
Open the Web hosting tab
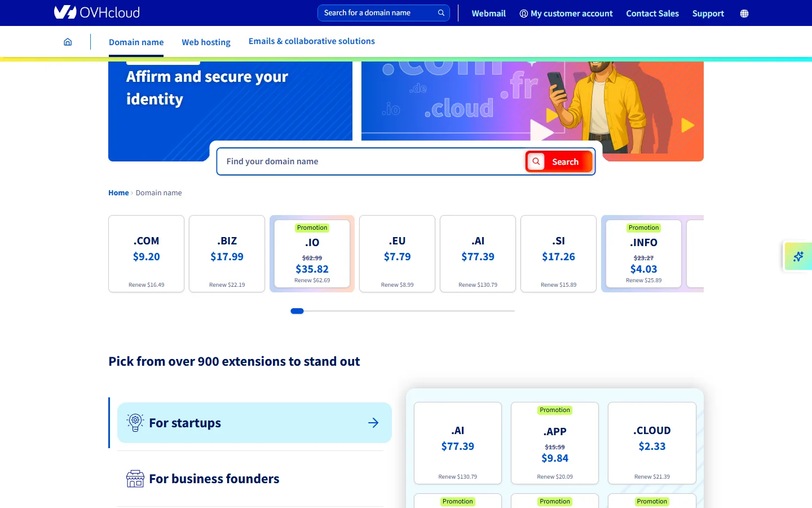click(206, 42)
